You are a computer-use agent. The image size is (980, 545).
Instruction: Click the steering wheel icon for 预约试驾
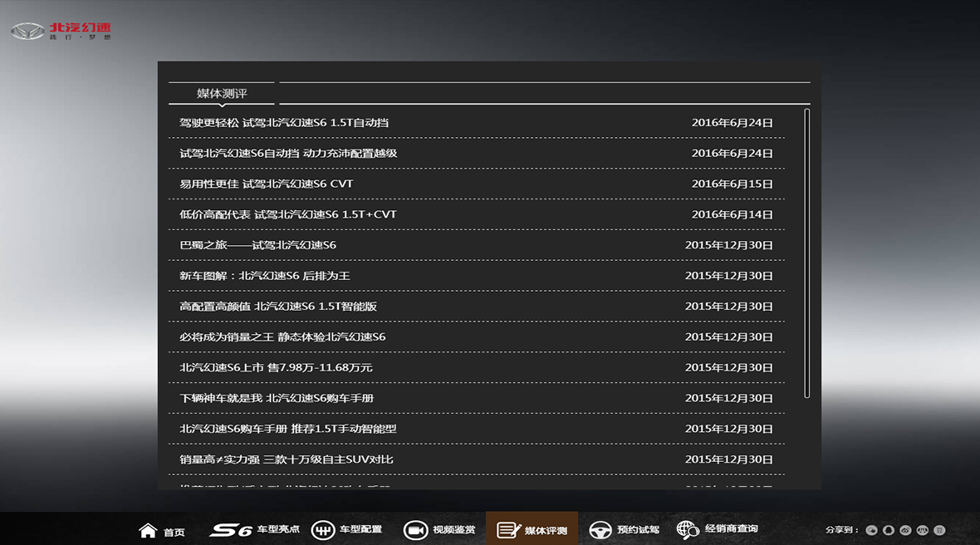(600, 530)
